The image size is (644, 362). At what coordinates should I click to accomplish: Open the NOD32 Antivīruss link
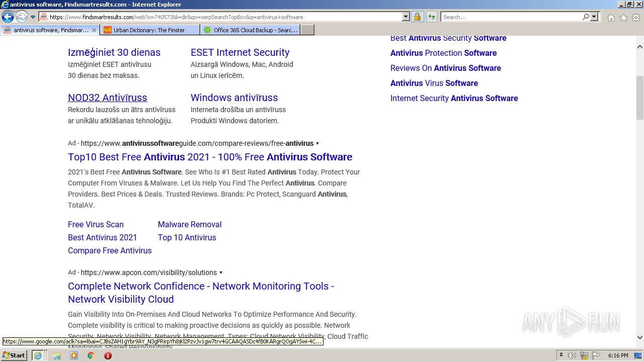[108, 98]
